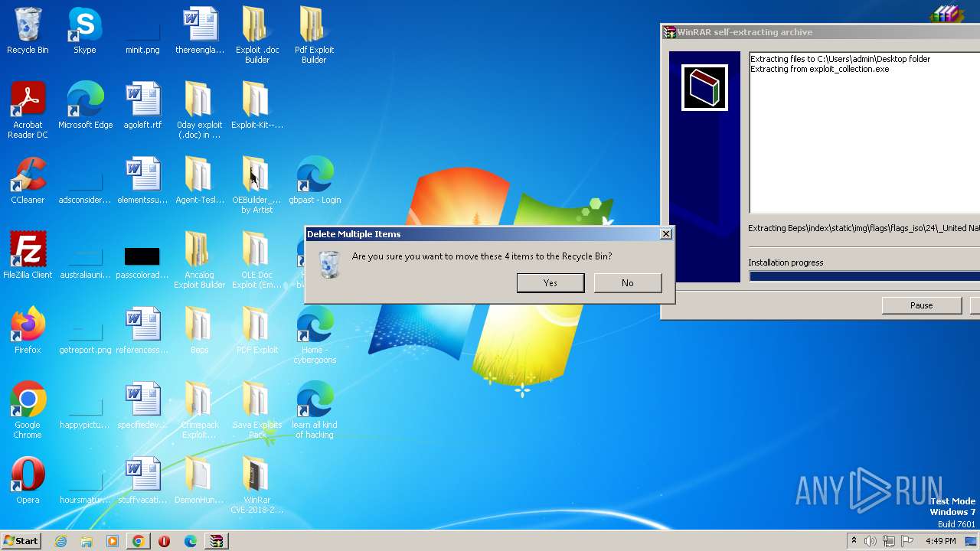This screenshot has width=980, height=551.
Task: Select the elementssu... Word document
Action: click(142, 181)
